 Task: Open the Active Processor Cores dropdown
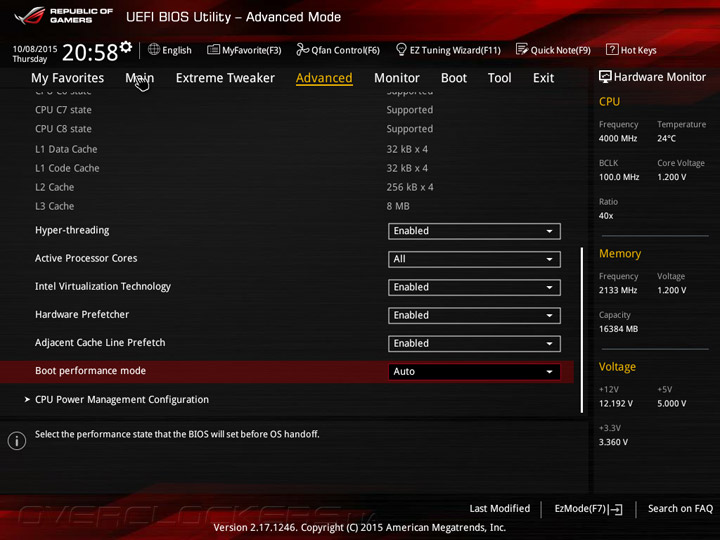point(474,259)
